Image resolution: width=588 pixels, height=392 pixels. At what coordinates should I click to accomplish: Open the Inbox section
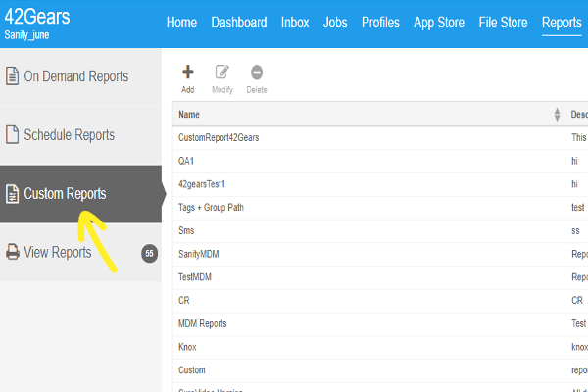(x=295, y=23)
